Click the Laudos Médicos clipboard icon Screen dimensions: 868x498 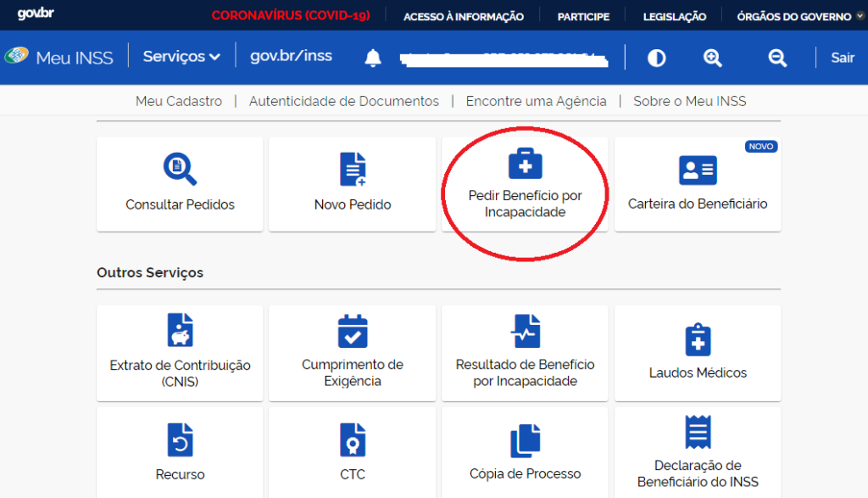coord(698,339)
